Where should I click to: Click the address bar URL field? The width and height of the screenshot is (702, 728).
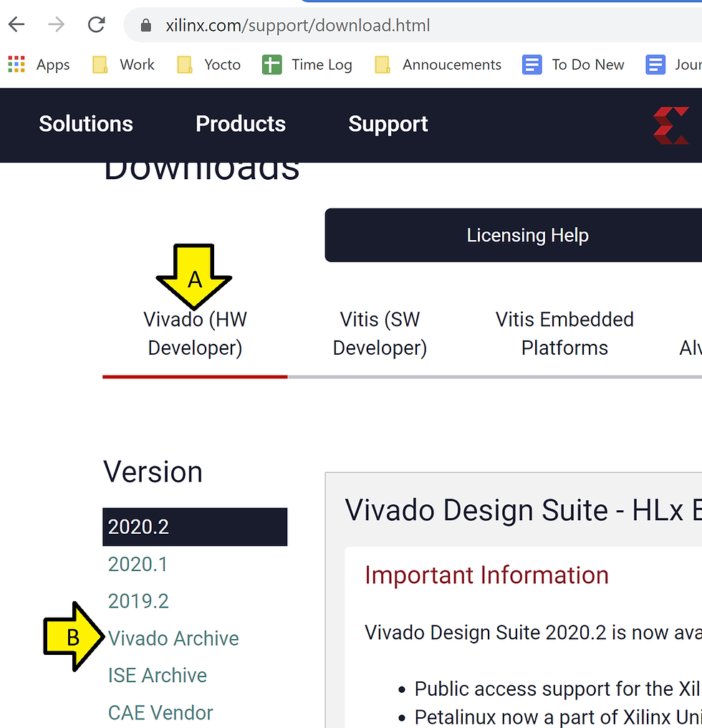[413, 25]
